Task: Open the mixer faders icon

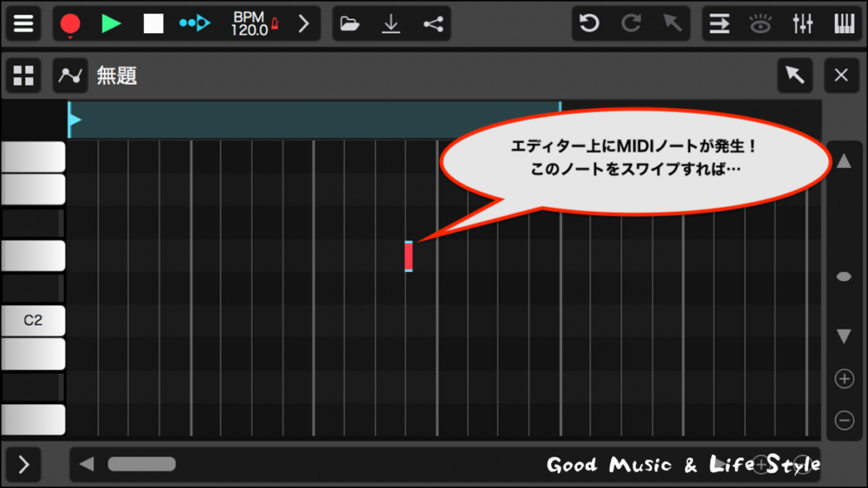Action: pyautogui.click(x=802, y=24)
